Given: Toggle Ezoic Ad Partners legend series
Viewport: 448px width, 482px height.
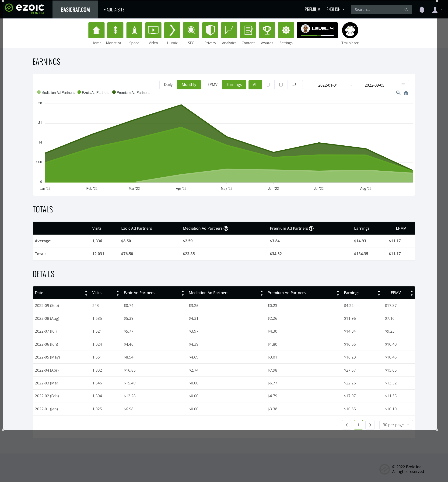Looking at the screenshot, I should tap(93, 93).
